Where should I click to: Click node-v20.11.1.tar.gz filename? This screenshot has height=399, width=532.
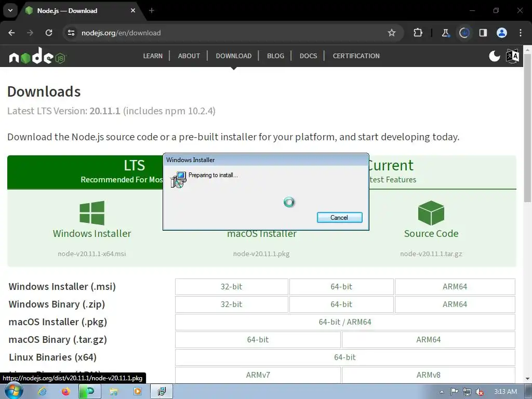(x=431, y=254)
